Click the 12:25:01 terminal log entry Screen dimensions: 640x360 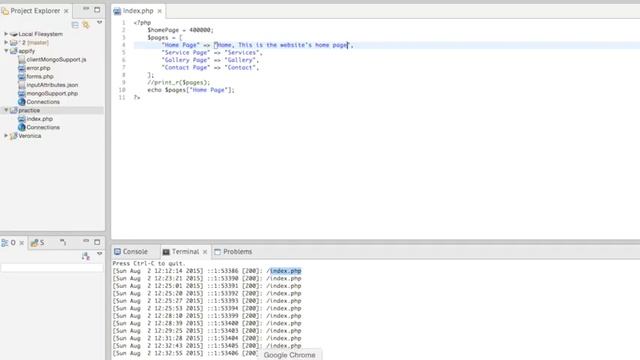pyautogui.click(x=207, y=286)
